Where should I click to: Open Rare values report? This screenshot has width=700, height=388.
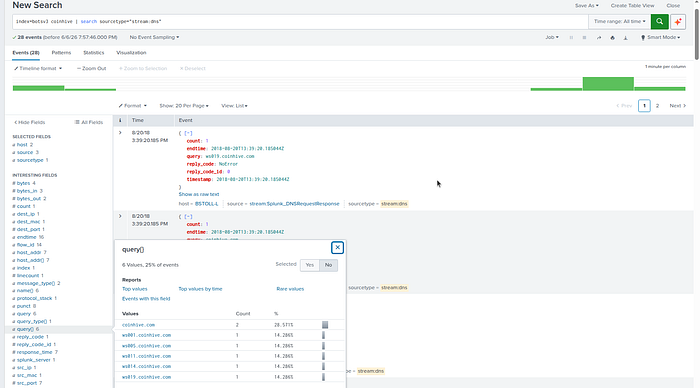pos(290,289)
